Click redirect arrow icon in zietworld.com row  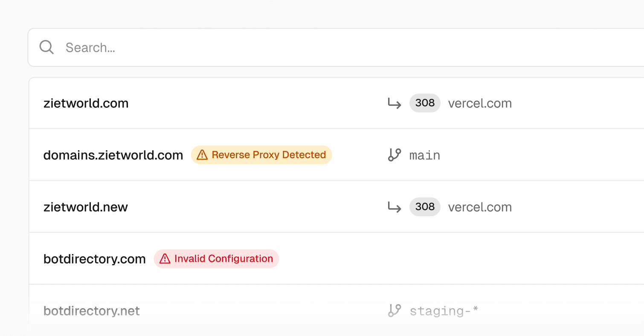(x=394, y=103)
